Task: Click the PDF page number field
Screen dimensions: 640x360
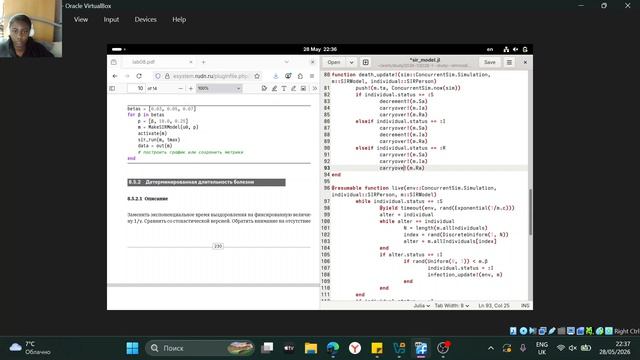Action: click(x=136, y=88)
